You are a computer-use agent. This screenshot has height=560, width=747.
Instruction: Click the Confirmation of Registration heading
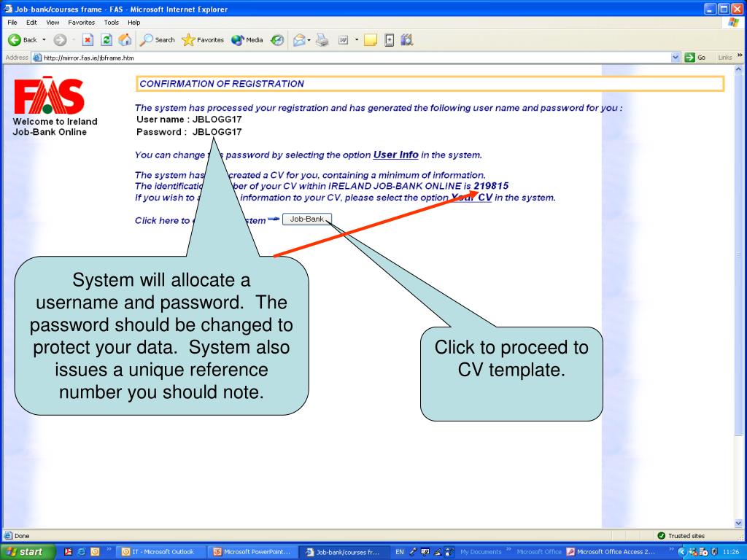pyautogui.click(x=222, y=84)
